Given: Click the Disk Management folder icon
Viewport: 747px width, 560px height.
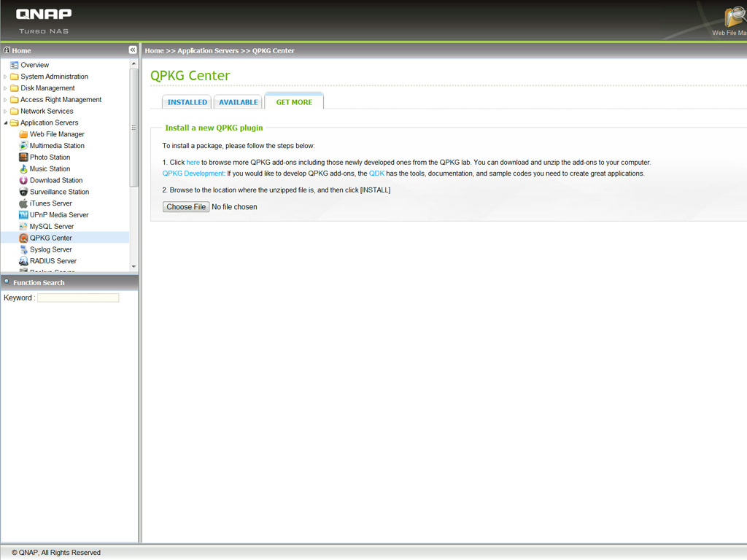Looking at the screenshot, I should point(15,88).
